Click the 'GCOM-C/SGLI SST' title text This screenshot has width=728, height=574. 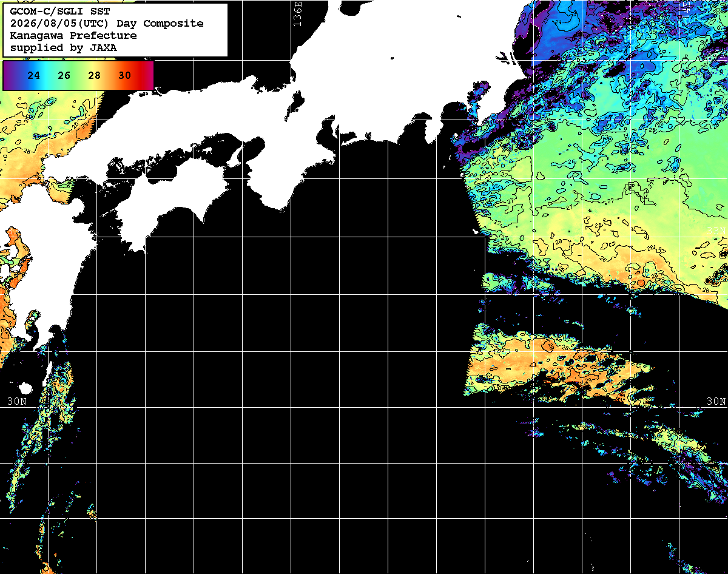60,11
